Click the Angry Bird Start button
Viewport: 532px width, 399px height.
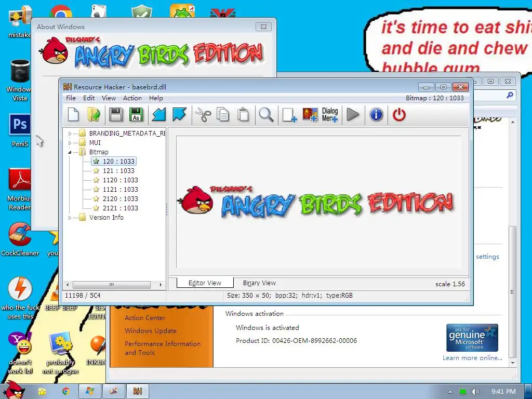(13, 390)
